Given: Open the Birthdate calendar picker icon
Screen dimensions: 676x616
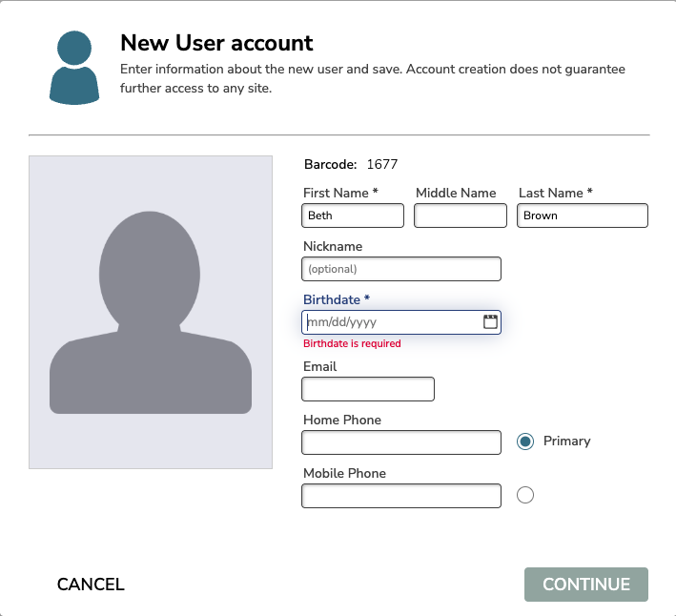Looking at the screenshot, I should (490, 321).
